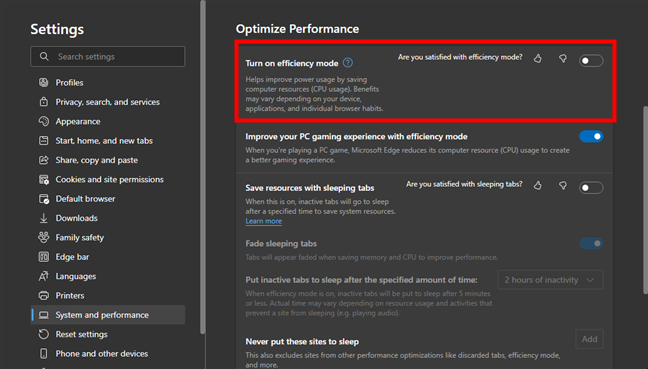
Task: Click the Reset settings icon
Action: point(43,334)
